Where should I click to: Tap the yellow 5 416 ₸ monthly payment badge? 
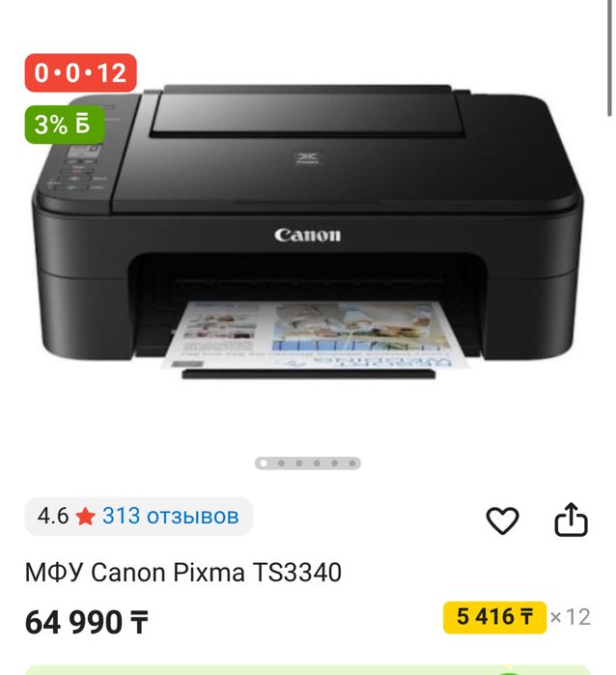(494, 617)
